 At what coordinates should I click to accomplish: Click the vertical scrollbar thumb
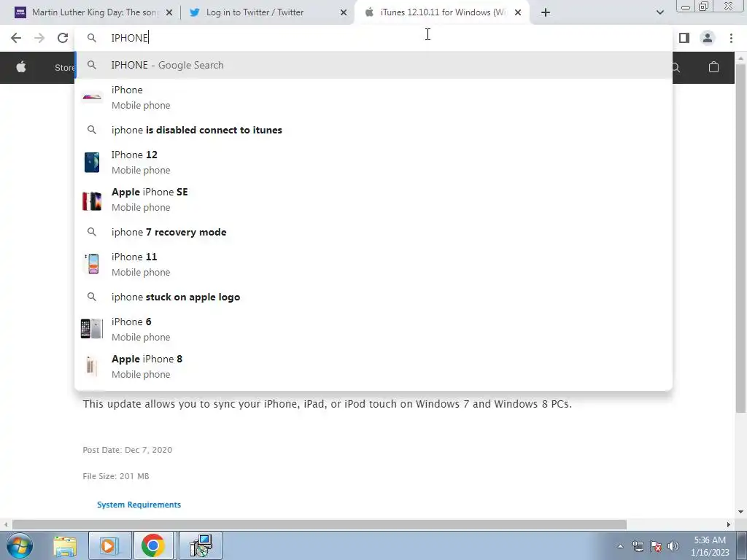[740, 238]
